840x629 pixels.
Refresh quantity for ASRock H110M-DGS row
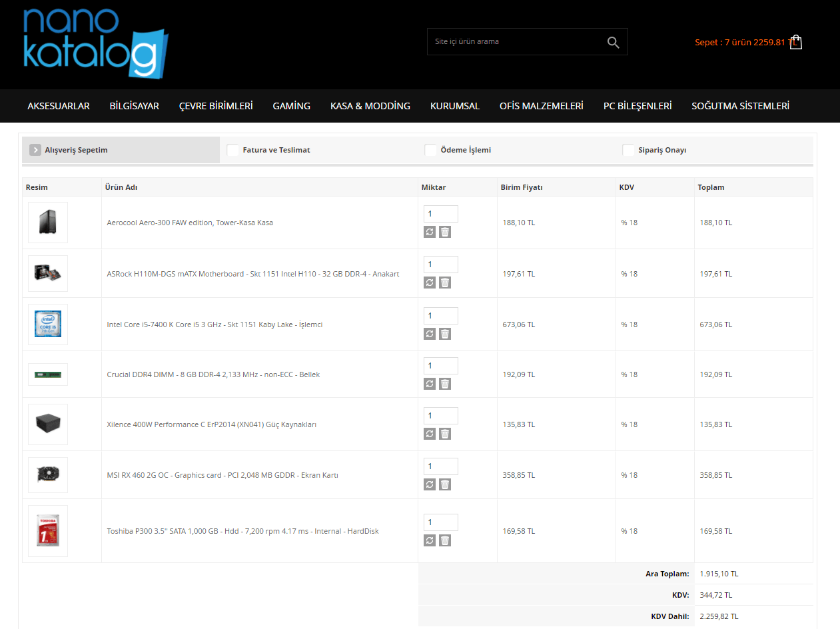coord(430,283)
